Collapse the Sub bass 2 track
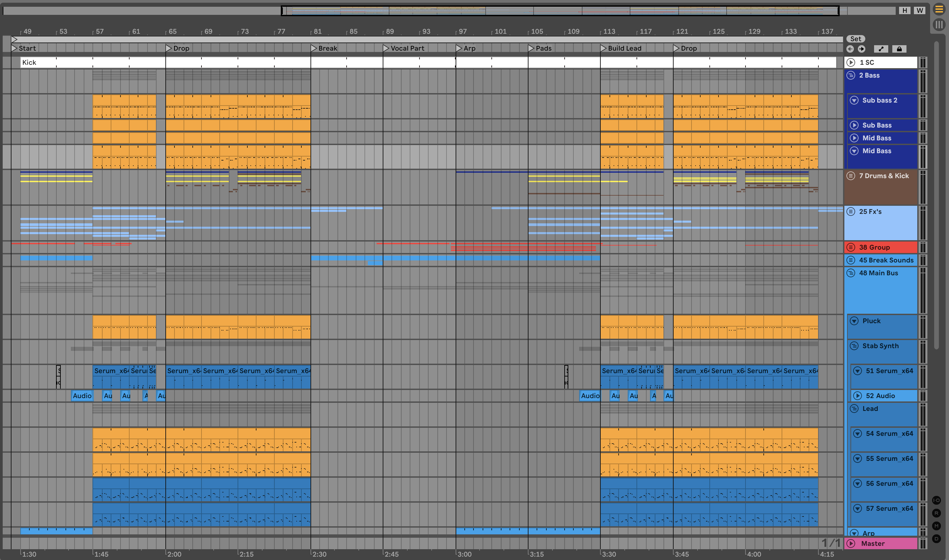The image size is (949, 560). (854, 101)
